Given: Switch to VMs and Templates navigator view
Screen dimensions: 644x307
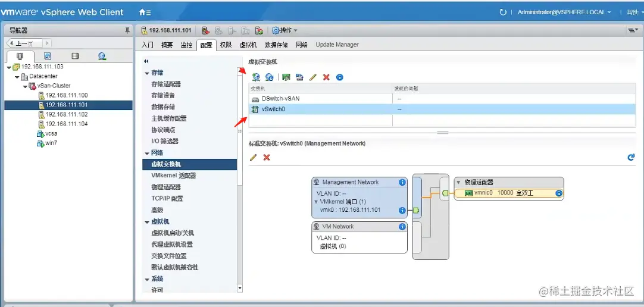Looking at the screenshot, I should [48, 57].
